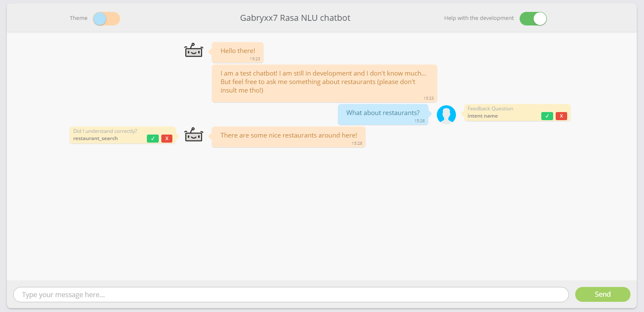Approve Feedback Question with green checkmark

[x=547, y=116]
